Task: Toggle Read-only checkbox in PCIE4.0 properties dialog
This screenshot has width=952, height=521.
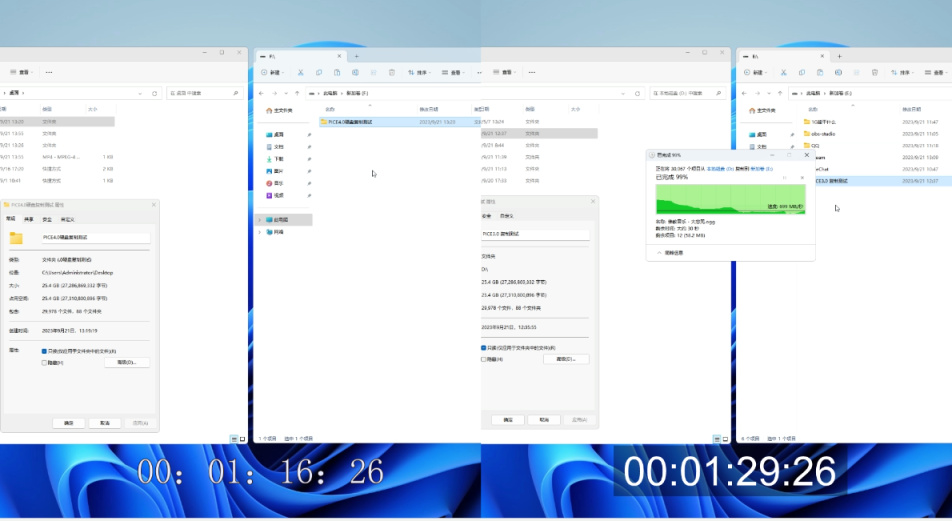Action: click(x=44, y=351)
